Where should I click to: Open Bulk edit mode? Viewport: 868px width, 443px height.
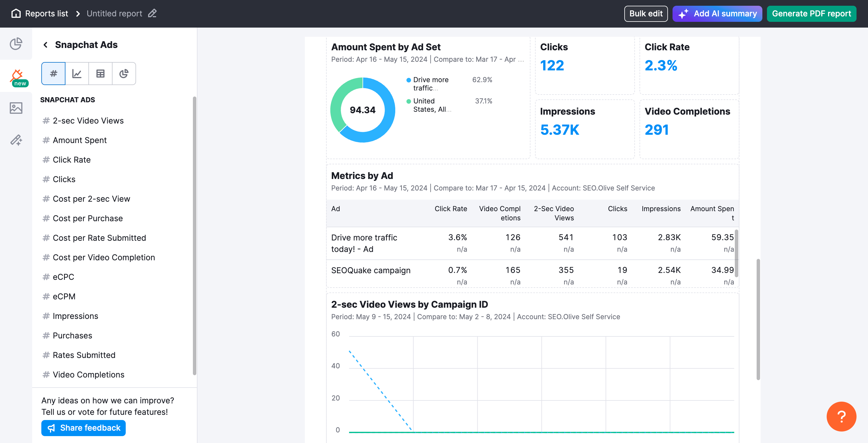pyautogui.click(x=646, y=14)
